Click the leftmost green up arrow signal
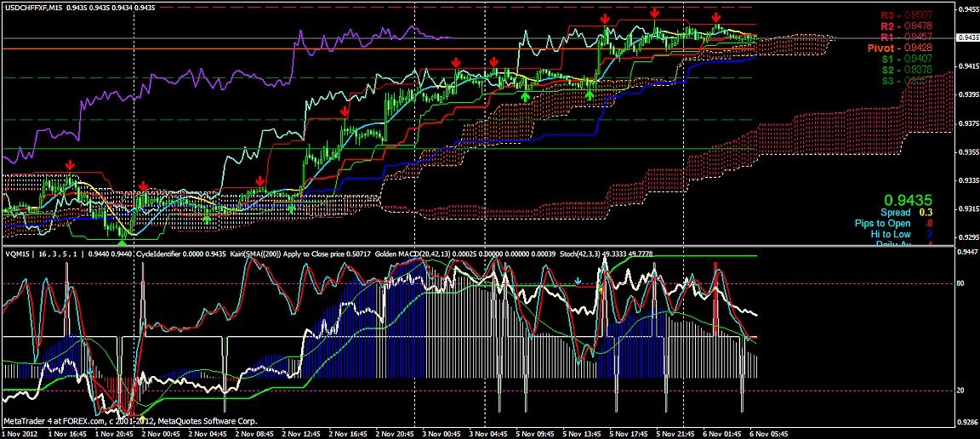Image resolution: width=980 pixels, height=439 pixels. [x=206, y=219]
